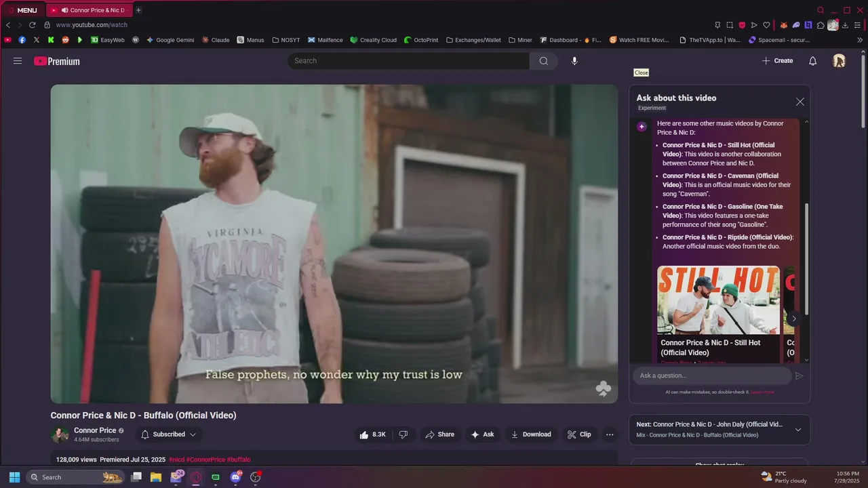Image resolution: width=868 pixels, height=488 pixels.
Task: Open the MetaMask fox extension
Action: click(783, 25)
